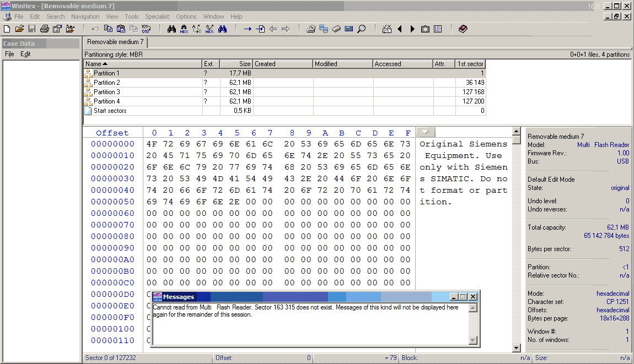Click the Clone Disk icon

point(324,29)
